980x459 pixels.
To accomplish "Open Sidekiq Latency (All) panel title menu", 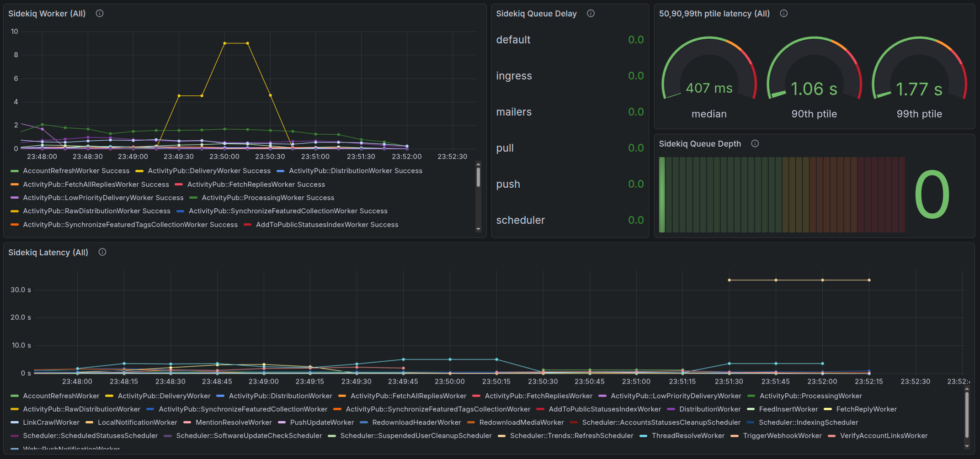I will [48, 253].
